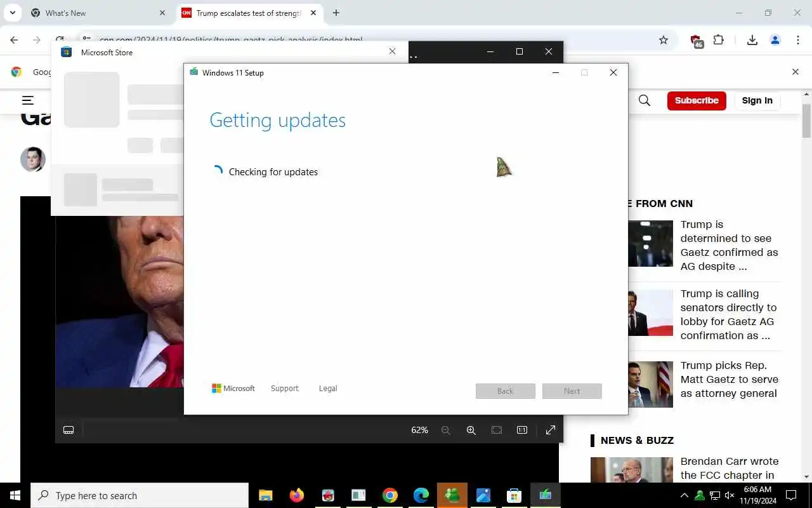Click the 6:06 AM clock
Image resolution: width=812 pixels, height=508 pixels.
pos(757,490)
